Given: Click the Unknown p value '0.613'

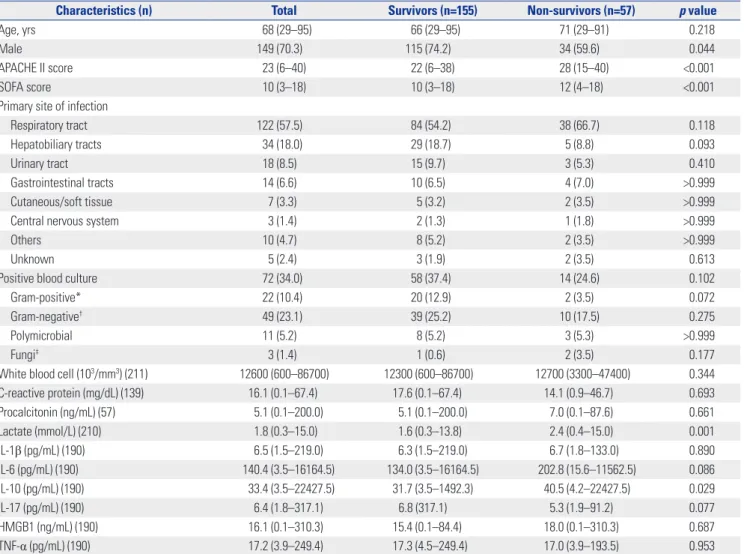Looking at the screenshot, I should click(x=702, y=259).
